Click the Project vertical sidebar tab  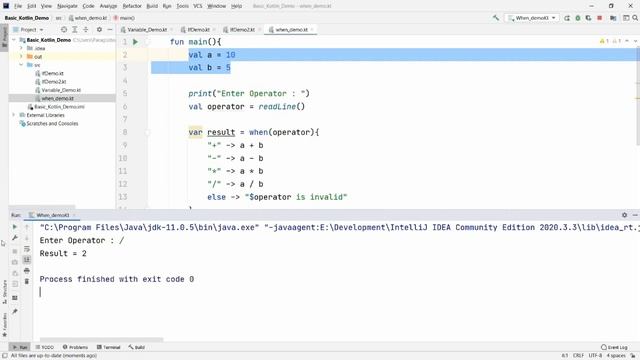pyautogui.click(x=4, y=37)
